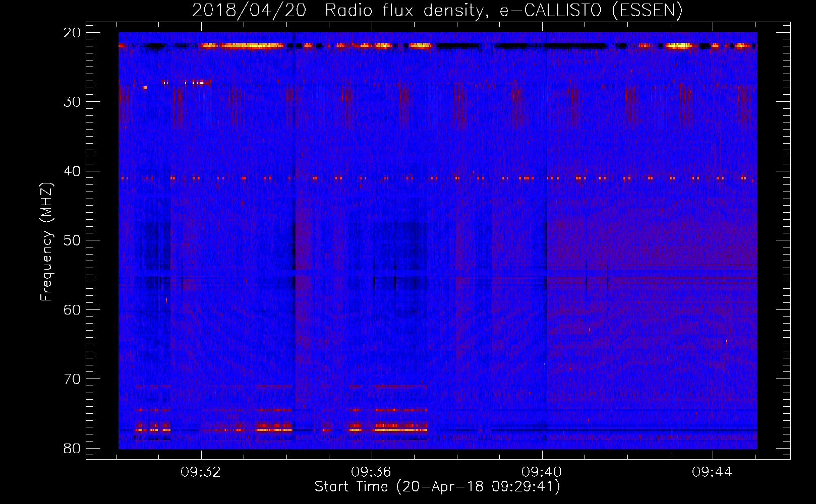
Task: Click the 09:36 time tick label
Action: click(371, 472)
